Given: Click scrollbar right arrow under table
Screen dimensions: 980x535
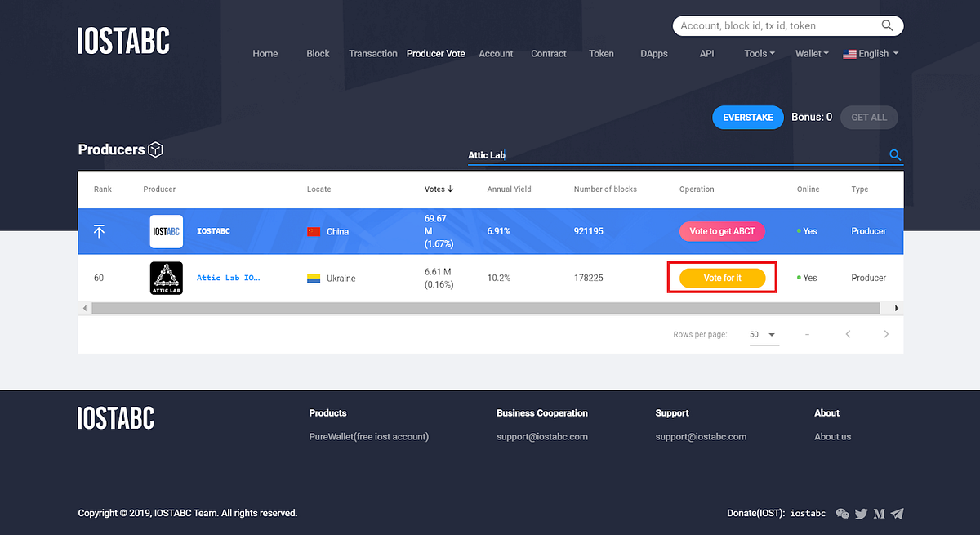Looking at the screenshot, I should click(x=897, y=309).
